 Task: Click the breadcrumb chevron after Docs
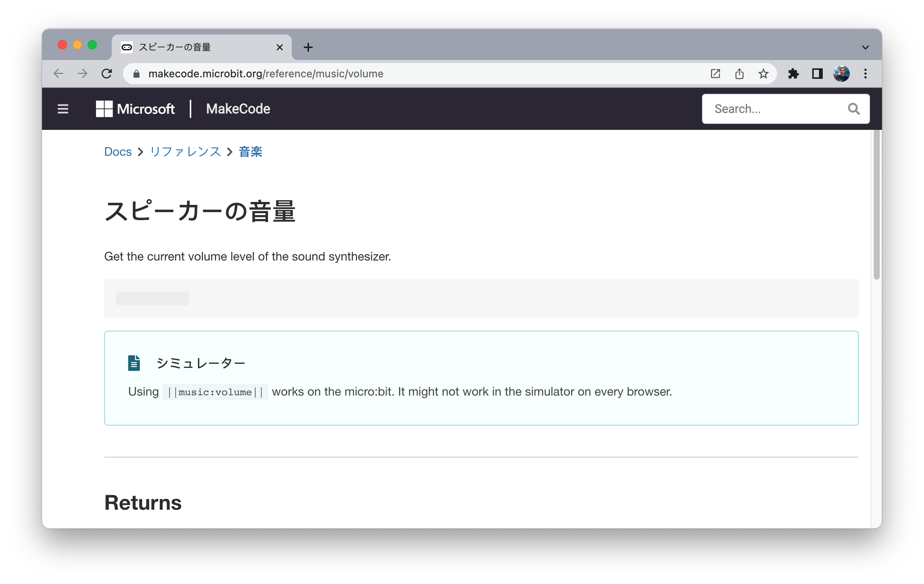pyautogui.click(x=141, y=152)
